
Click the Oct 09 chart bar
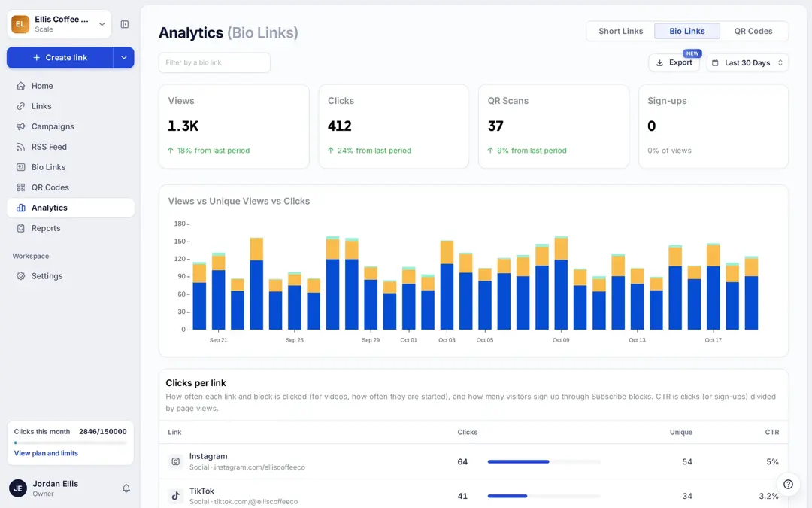coord(561,284)
